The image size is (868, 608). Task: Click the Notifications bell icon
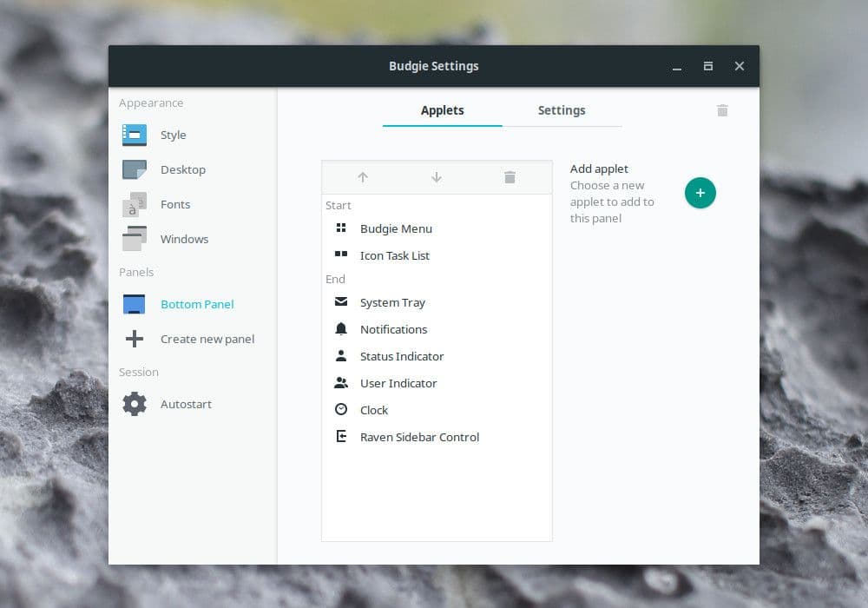pyautogui.click(x=341, y=329)
